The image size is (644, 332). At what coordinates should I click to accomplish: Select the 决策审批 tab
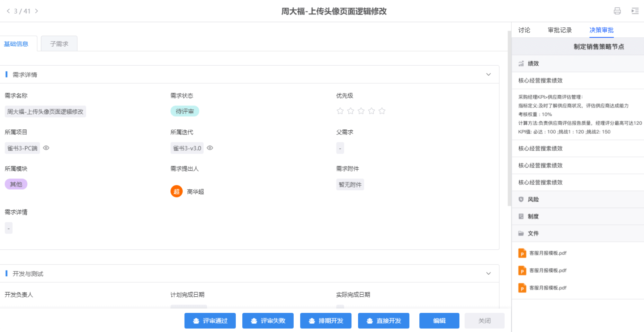point(602,30)
